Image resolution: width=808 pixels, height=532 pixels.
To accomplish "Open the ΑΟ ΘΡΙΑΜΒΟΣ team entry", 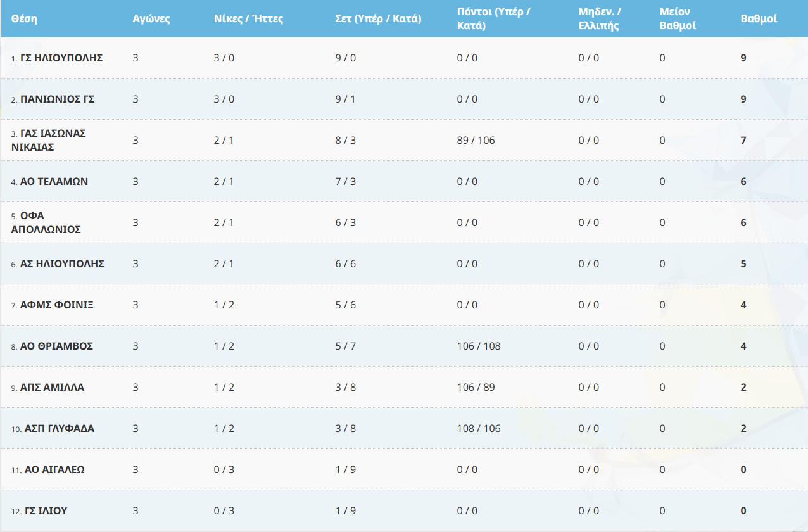I will [x=56, y=346].
